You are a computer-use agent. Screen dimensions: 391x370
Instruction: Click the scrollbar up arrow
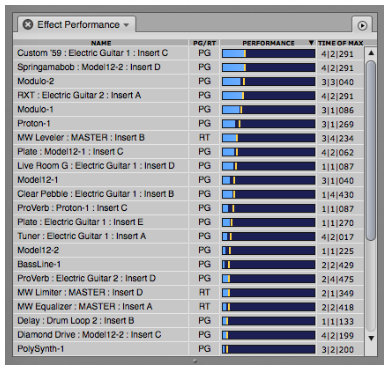coord(371,53)
